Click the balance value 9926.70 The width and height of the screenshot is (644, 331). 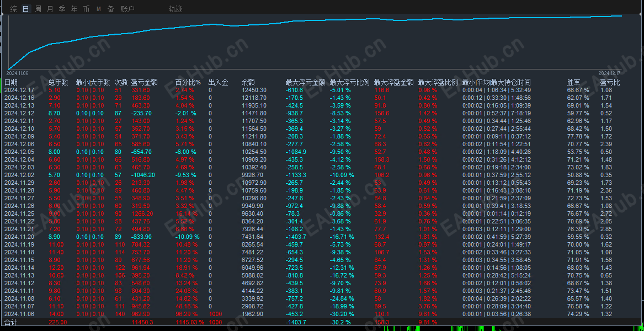pos(252,175)
